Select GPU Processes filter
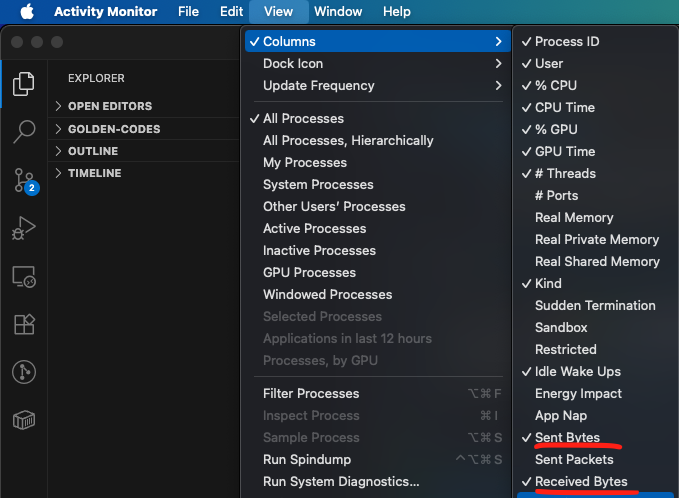This screenshot has width=679, height=498. point(378,273)
